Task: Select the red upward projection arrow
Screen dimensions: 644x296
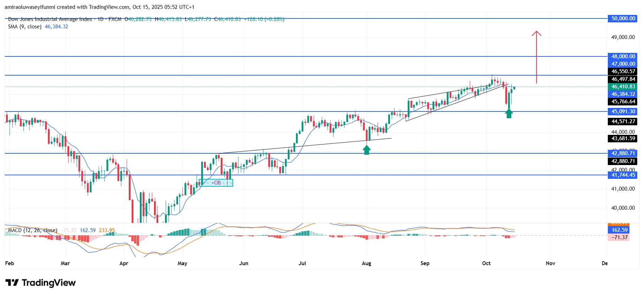Action: [x=536, y=57]
